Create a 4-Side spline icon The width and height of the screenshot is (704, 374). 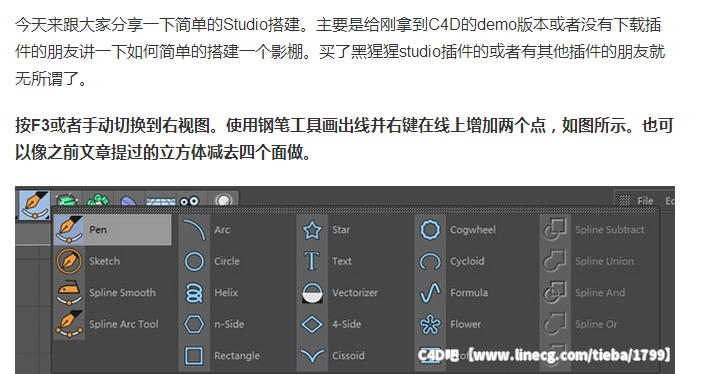[x=312, y=324]
